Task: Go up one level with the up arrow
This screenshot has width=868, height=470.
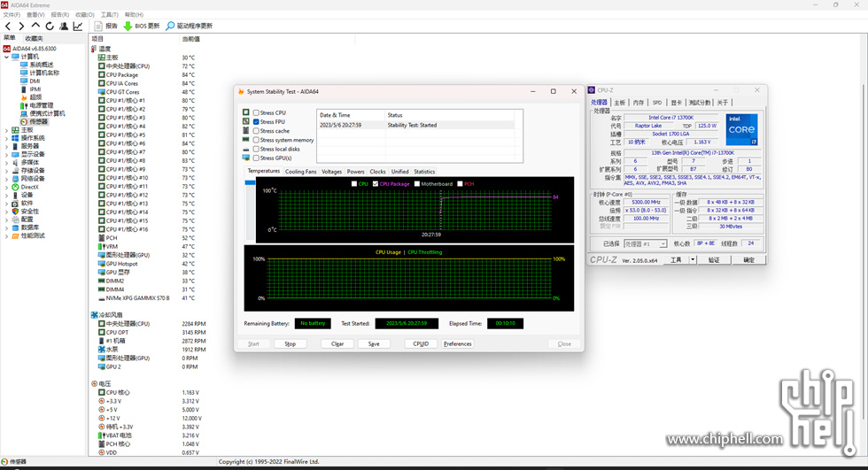Action: coord(35,26)
